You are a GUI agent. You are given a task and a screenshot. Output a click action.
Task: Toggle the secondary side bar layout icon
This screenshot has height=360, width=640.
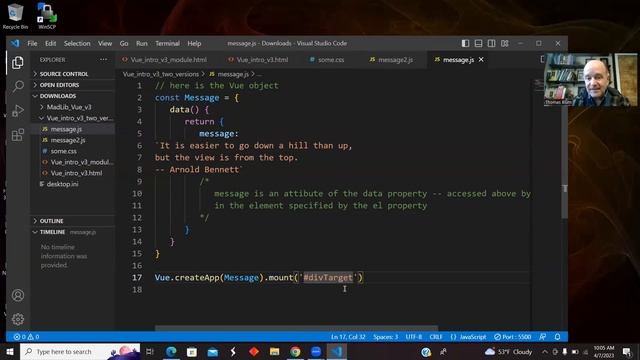point(491,43)
